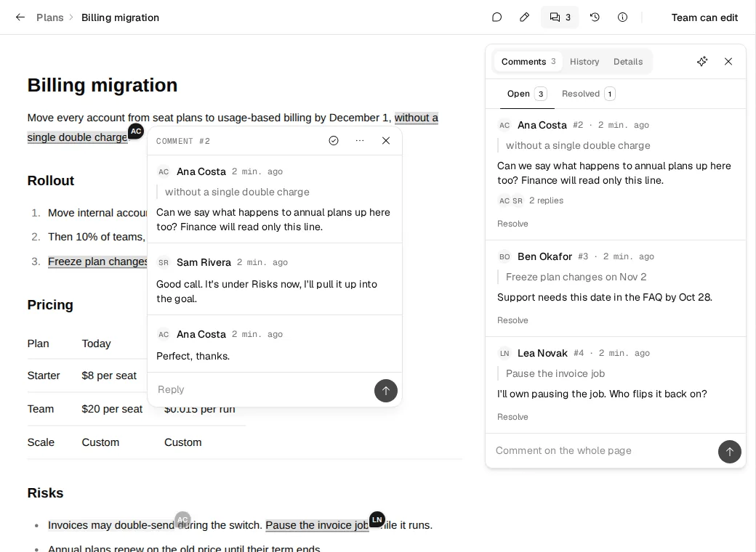Click the '$8 per seat' table cell
Screen dimensions: 756x552
coord(109,376)
